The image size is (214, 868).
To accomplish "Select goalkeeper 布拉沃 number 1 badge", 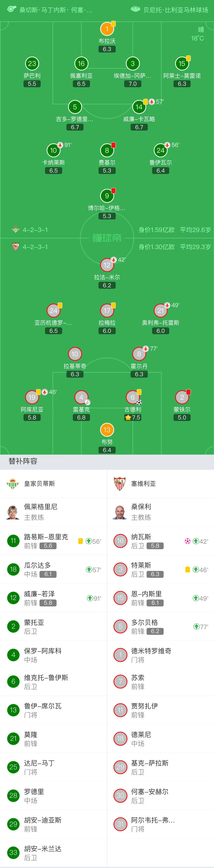I will [x=107, y=29].
